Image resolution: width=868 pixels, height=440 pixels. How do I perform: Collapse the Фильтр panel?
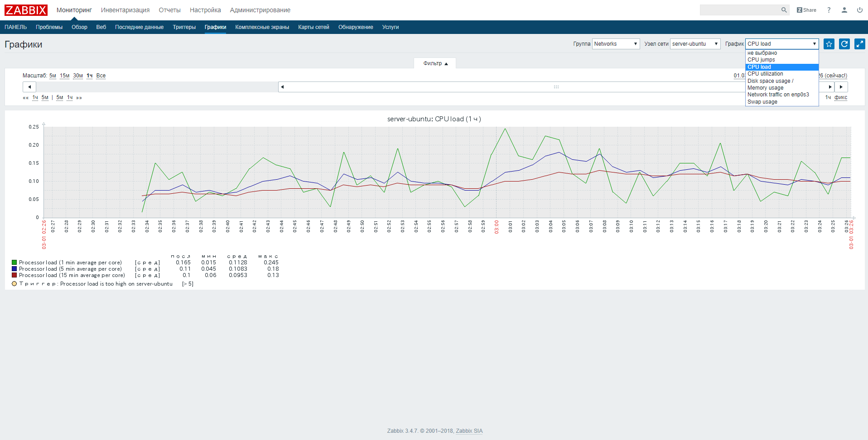pos(434,63)
